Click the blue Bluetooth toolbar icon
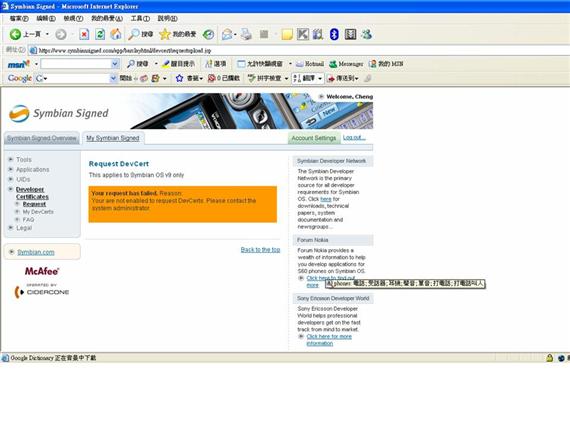570x428 pixels. pos(334,35)
